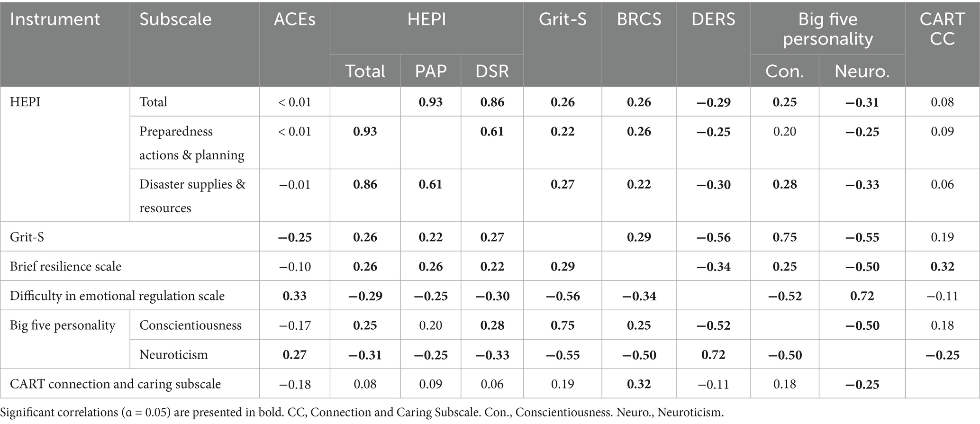Click the CART CC column header
The width and height of the screenshot is (980, 424).
(942, 28)
